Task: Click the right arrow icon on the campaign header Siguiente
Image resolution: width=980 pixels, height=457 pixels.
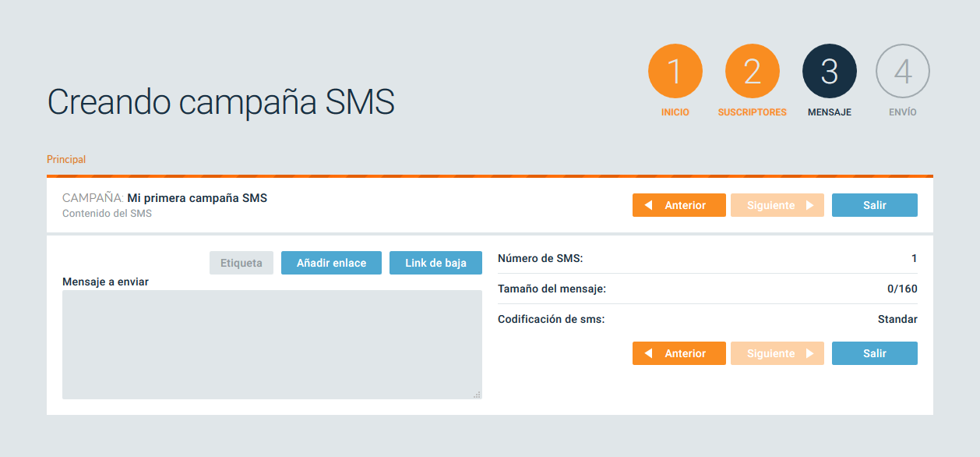Action: tap(809, 205)
